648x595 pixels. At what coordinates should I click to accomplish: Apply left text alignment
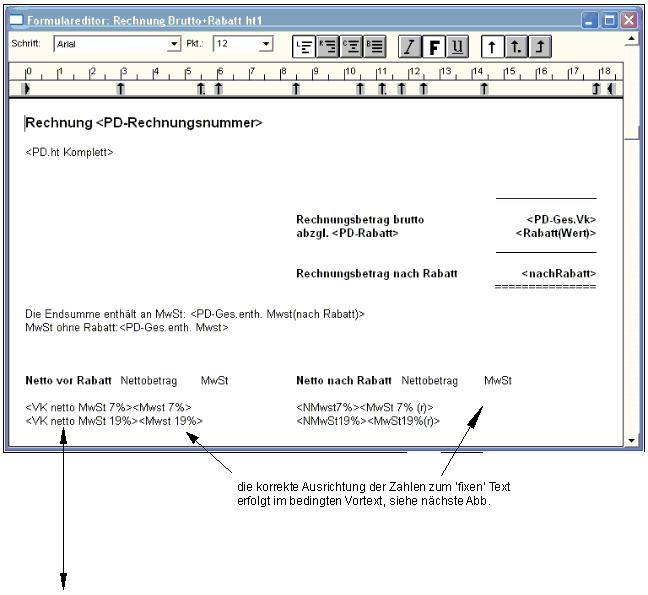[303, 45]
